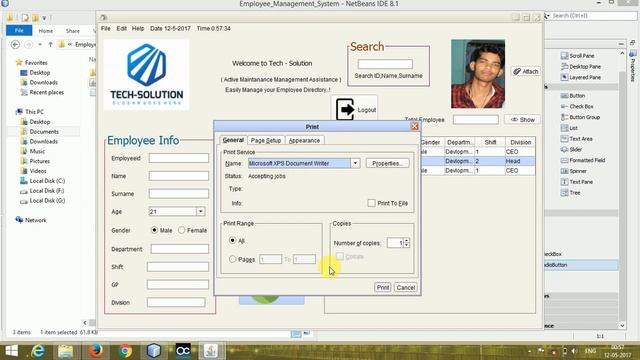
Task: Select the Text Area palette component
Action: 576,139
